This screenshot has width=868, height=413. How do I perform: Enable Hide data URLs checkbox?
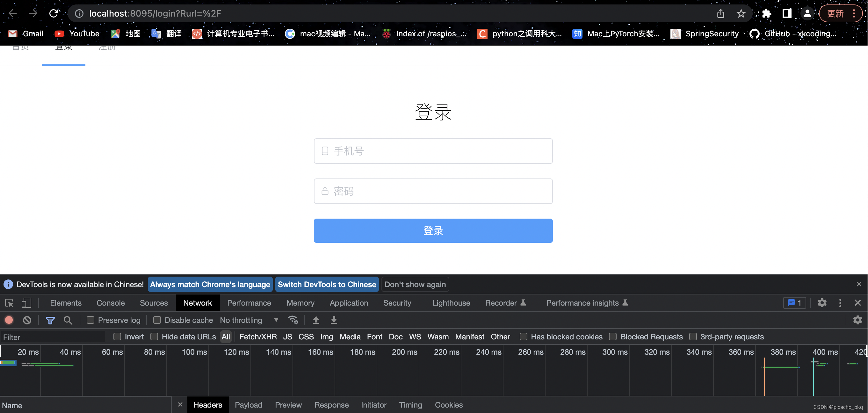pyautogui.click(x=154, y=337)
